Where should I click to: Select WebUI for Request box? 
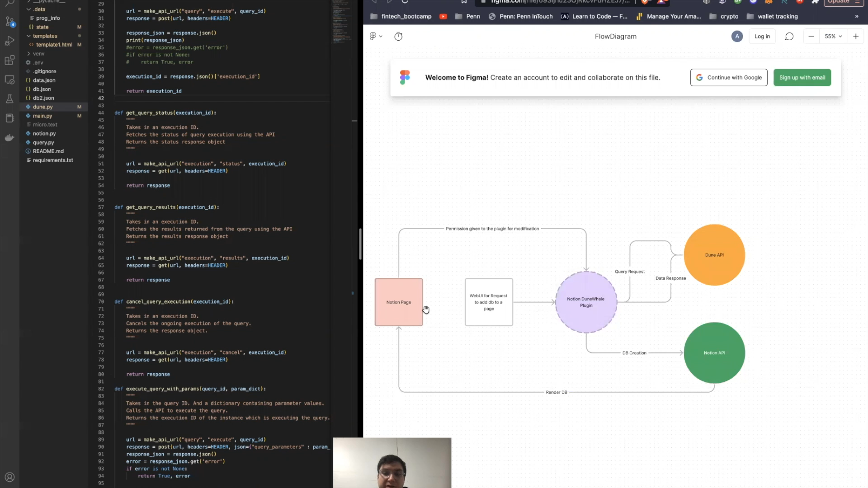click(x=489, y=302)
